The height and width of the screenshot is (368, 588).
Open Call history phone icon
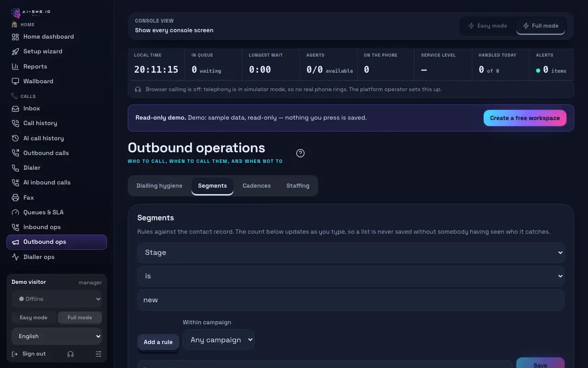click(15, 123)
